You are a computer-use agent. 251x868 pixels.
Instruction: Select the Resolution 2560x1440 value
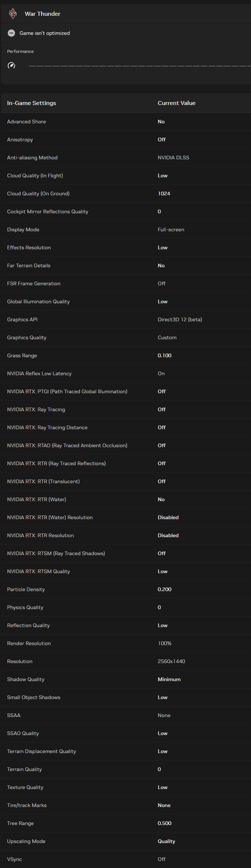171,661
